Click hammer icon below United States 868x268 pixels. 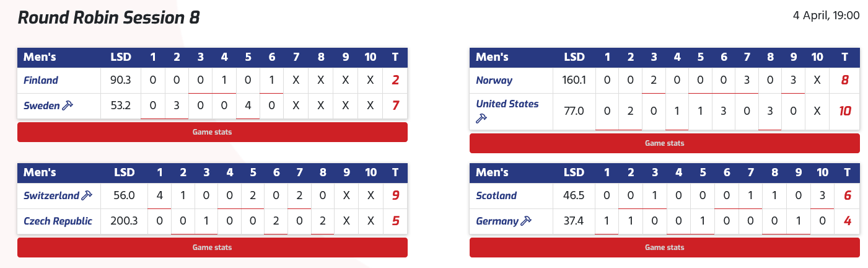pos(481,118)
